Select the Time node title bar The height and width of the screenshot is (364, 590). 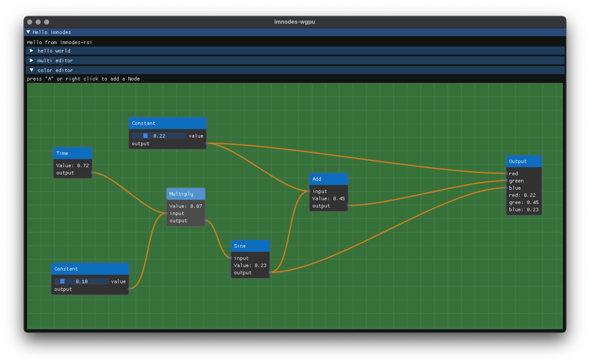click(x=72, y=153)
